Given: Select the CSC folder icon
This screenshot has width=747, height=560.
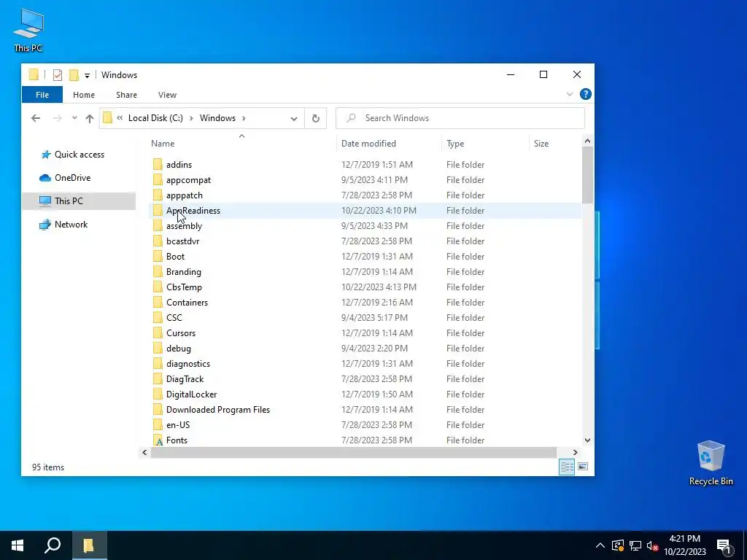Looking at the screenshot, I should [158, 318].
